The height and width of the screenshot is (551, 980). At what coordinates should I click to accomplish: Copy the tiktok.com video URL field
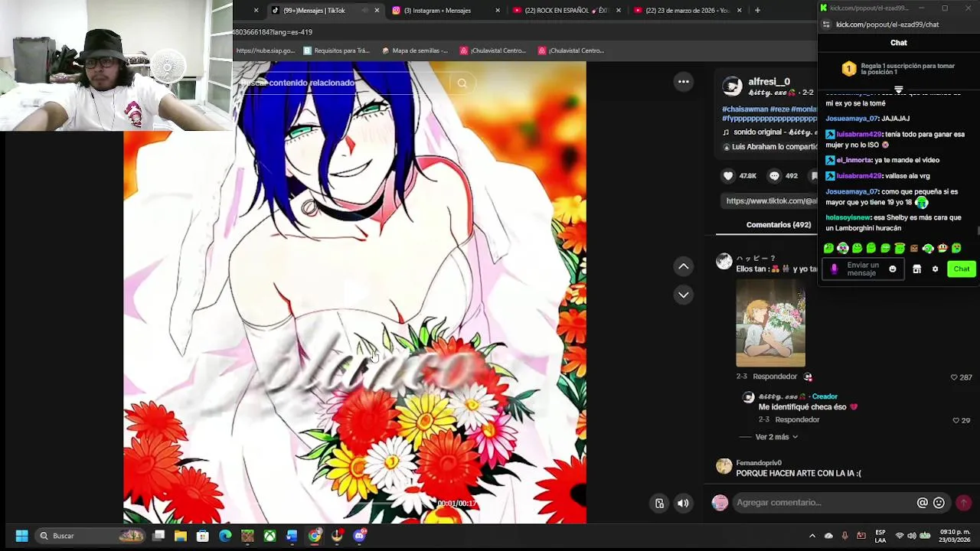coord(770,201)
